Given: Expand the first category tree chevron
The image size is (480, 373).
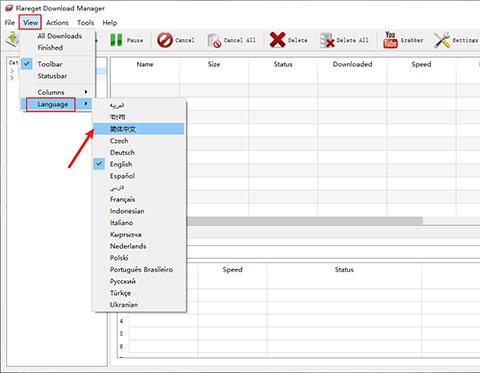Looking at the screenshot, I should tap(12, 71).
